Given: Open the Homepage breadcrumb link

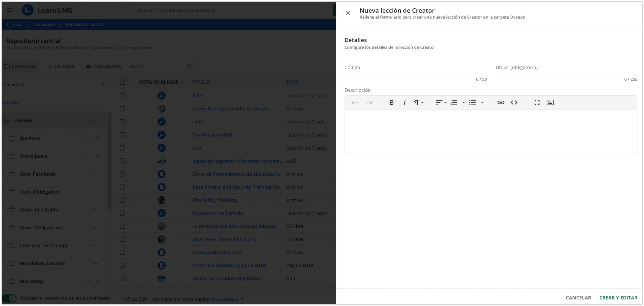Looking at the screenshot, I should click(44, 24).
